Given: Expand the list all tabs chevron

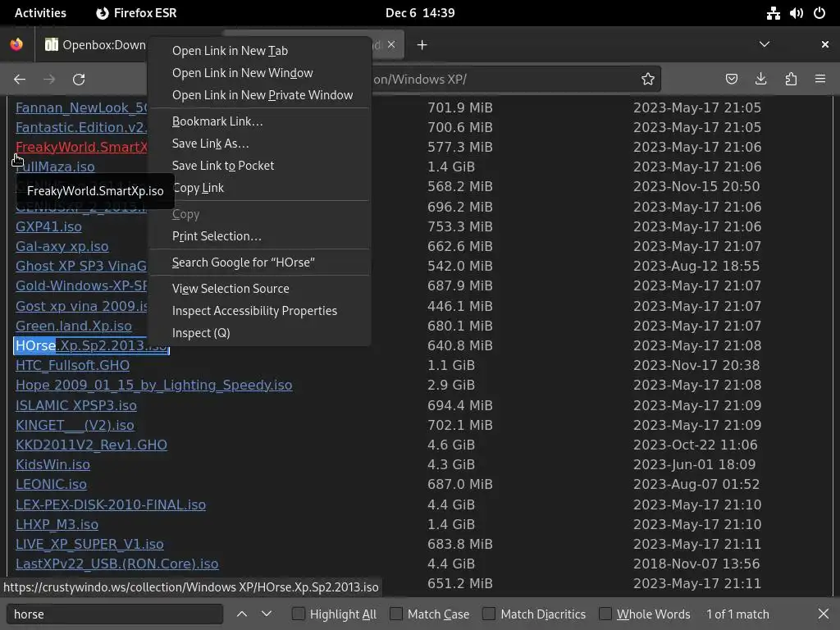Looking at the screenshot, I should 765,44.
